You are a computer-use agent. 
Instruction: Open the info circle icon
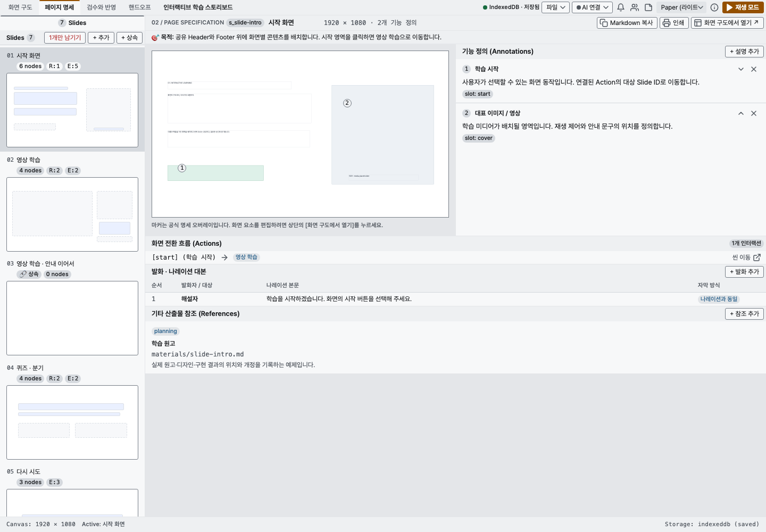714,7
